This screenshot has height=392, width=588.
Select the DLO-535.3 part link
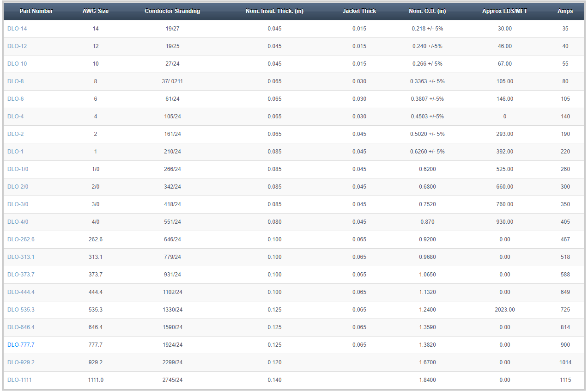click(21, 310)
